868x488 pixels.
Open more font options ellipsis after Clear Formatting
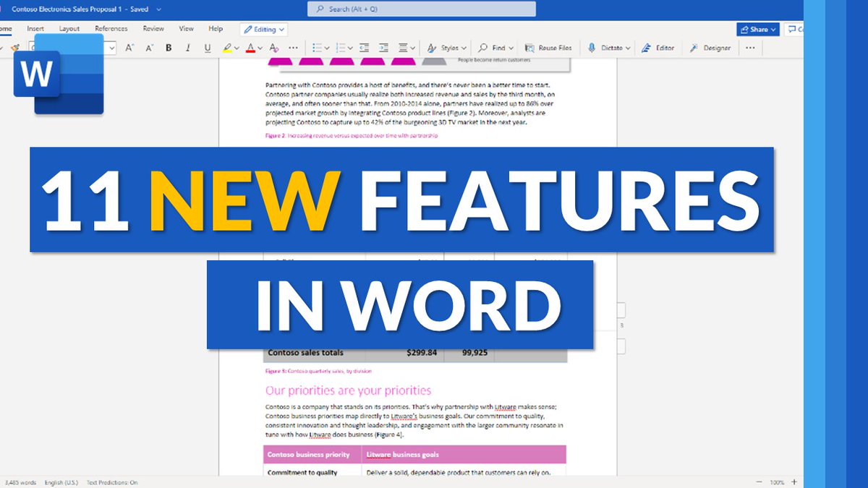point(294,48)
